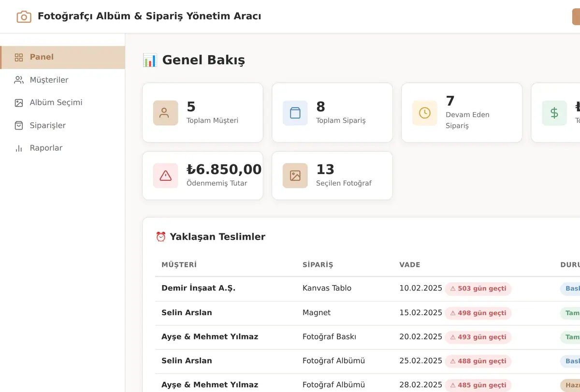Click Ayşe & Mehmet Yılmaz in Fotoğraf Baskı row

point(210,337)
